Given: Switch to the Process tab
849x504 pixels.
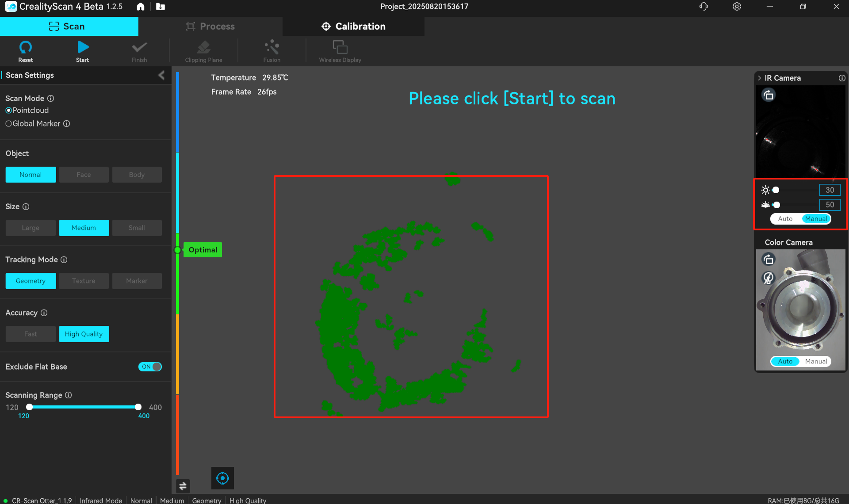Looking at the screenshot, I should (x=210, y=27).
